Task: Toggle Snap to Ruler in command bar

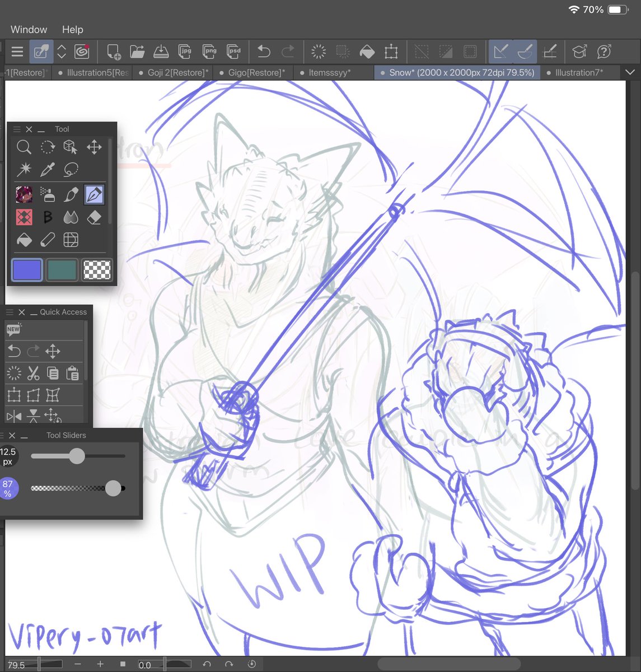Action: 500,52
